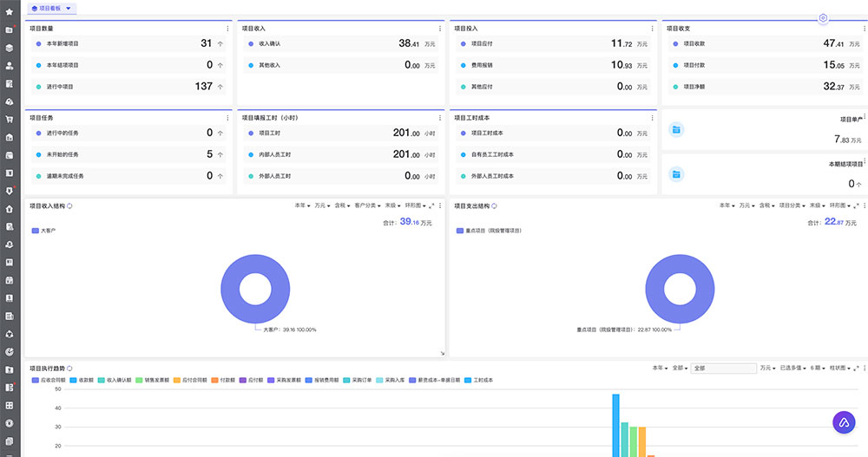Click the 本年新增项目 row
868x457 pixels.
[122, 43]
